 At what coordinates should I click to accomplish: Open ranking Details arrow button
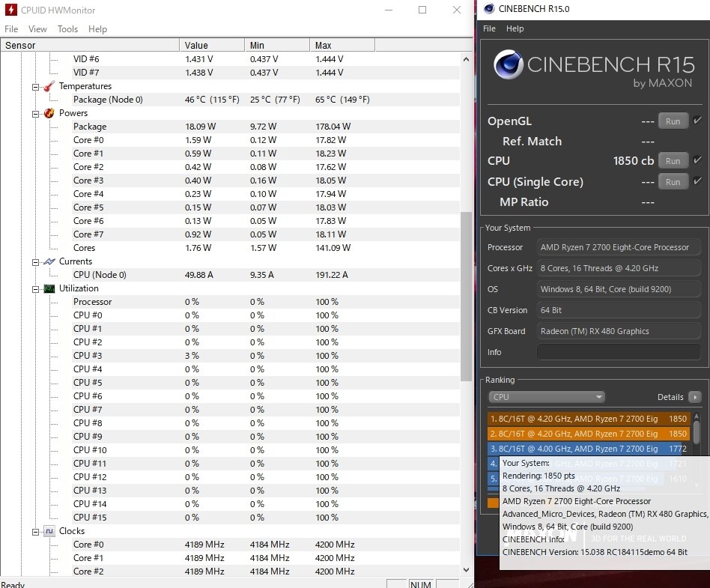point(694,397)
